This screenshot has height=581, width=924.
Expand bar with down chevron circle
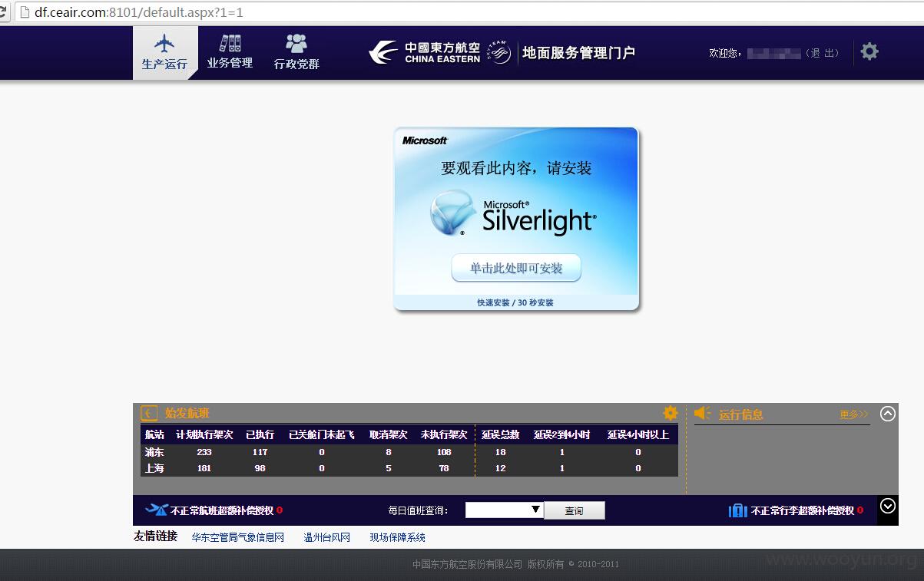888,506
